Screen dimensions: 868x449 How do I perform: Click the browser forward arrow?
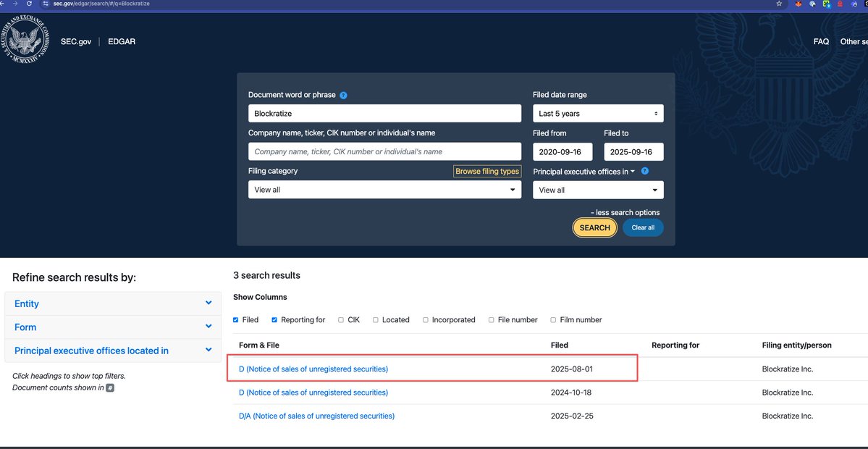coord(15,4)
